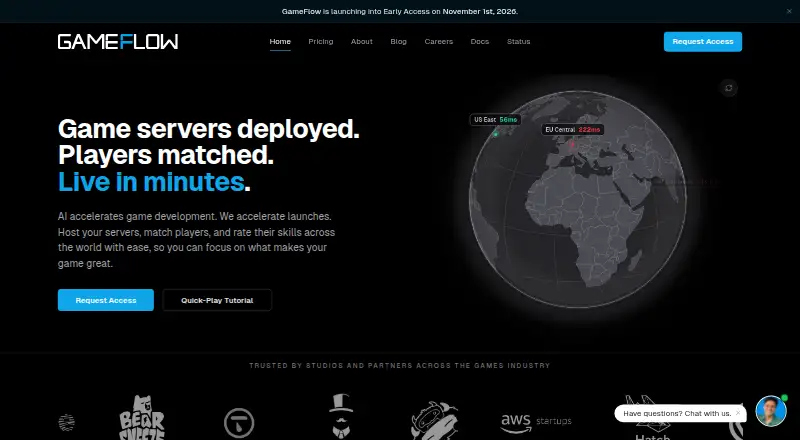
Task: Click the goggles mascot partner logo
Action: pos(434,421)
